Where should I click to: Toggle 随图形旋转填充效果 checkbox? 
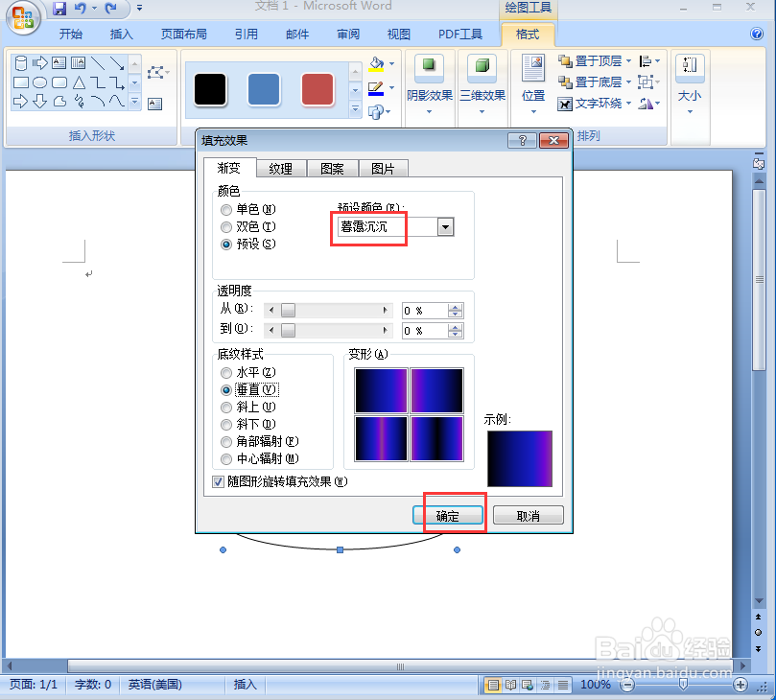(x=219, y=481)
